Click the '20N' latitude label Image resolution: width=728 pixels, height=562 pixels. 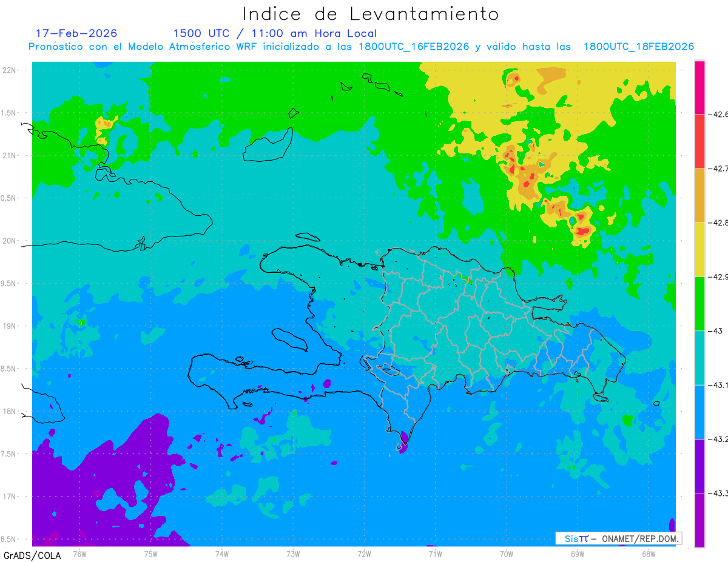click(x=10, y=241)
